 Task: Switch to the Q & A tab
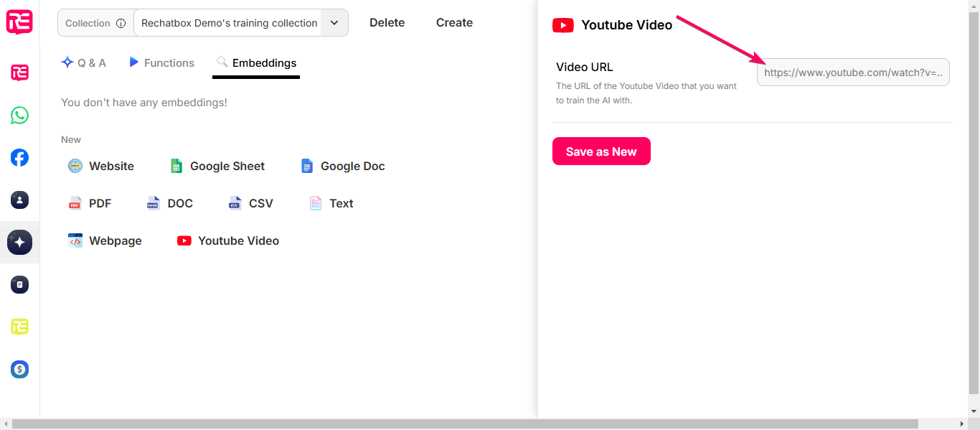(x=83, y=63)
